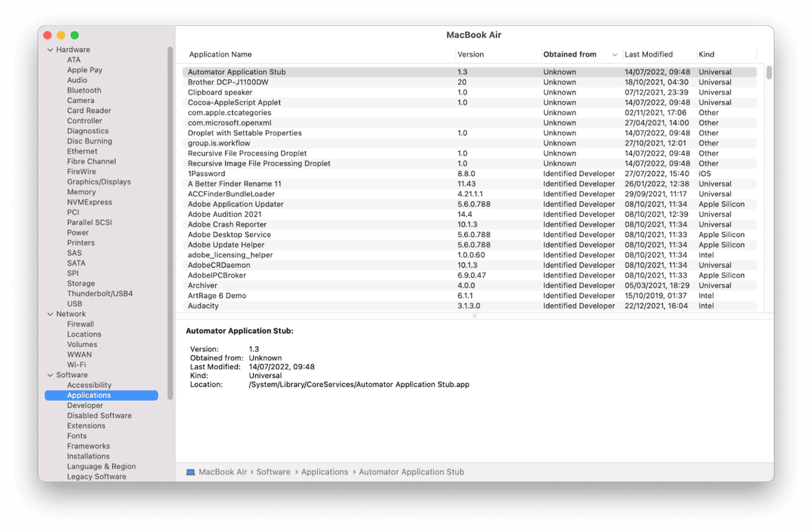Open Accessibility under Software
The height and width of the screenshot is (532, 812).
pos(89,385)
